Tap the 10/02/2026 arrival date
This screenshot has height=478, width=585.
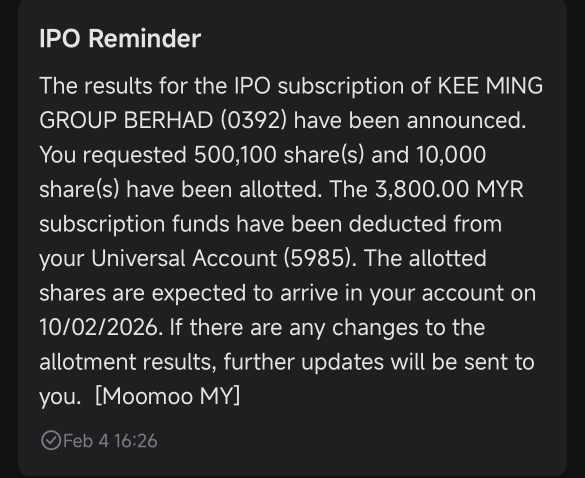click(x=101, y=328)
